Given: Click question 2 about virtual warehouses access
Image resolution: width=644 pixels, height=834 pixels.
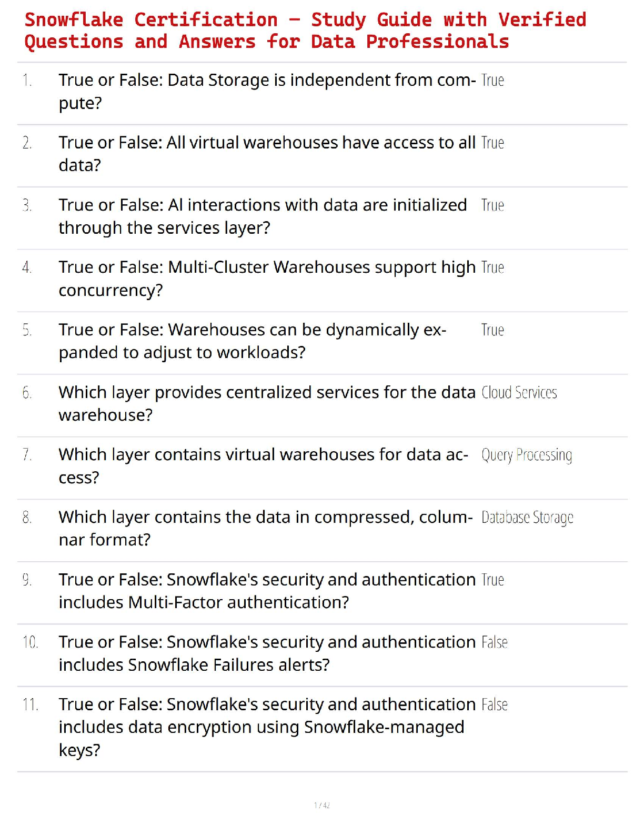Looking at the screenshot, I should pos(267,154).
